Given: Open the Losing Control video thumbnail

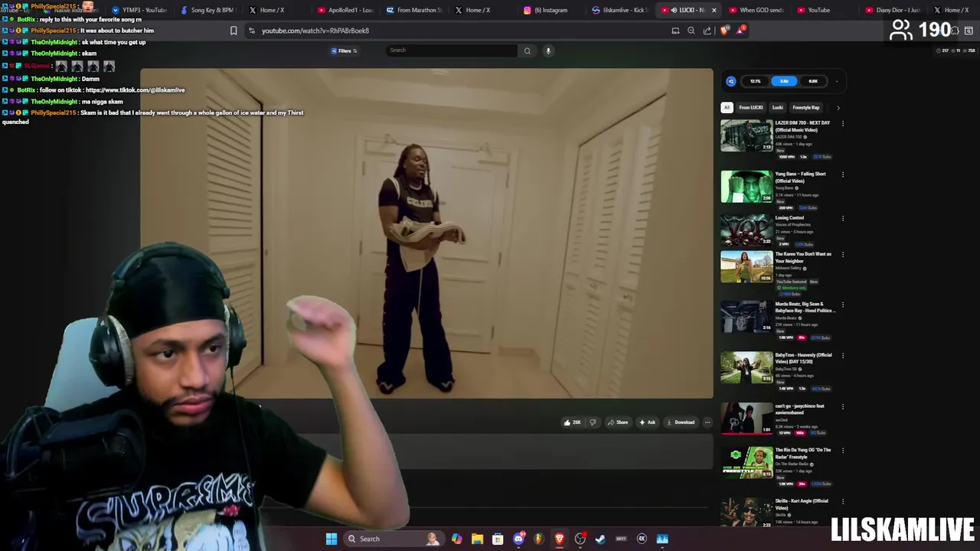Looking at the screenshot, I should (746, 230).
